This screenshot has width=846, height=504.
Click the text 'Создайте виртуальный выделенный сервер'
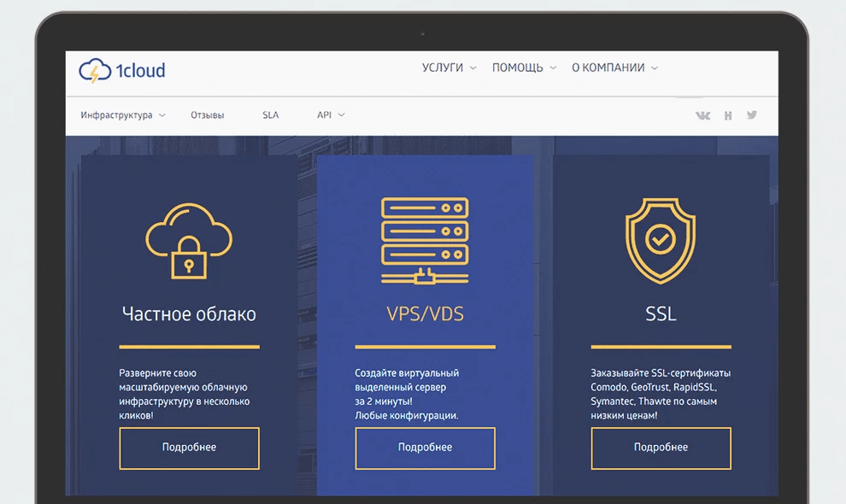[407, 380]
